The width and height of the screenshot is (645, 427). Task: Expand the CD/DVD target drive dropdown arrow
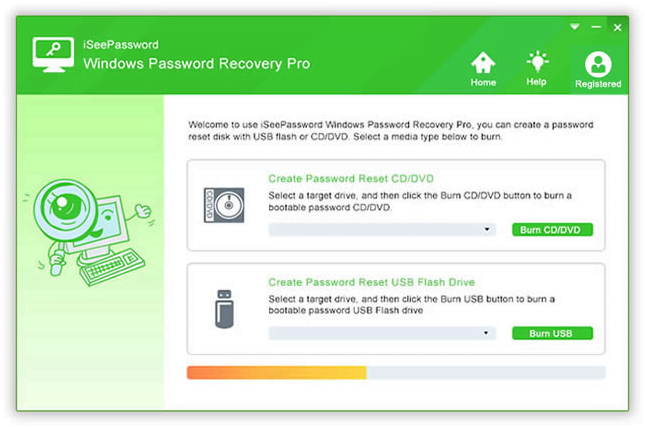(x=487, y=229)
